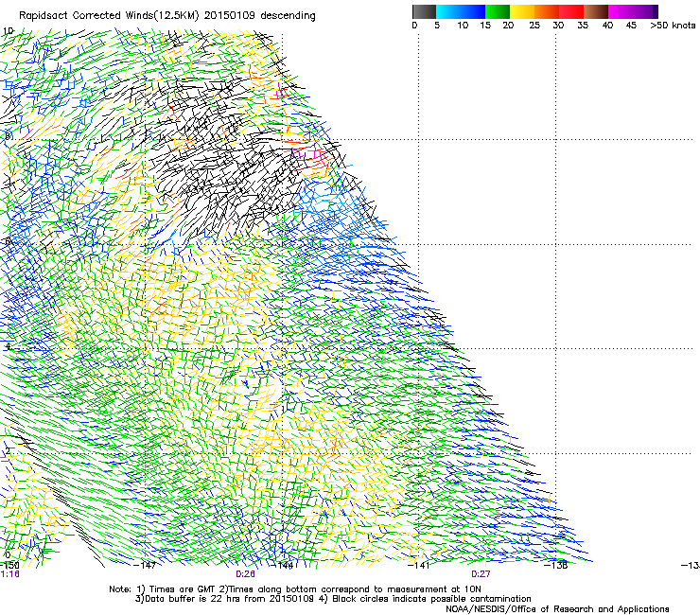
Task: Click the gray 0-5 knots legend swatch
Action: [x=424, y=11]
